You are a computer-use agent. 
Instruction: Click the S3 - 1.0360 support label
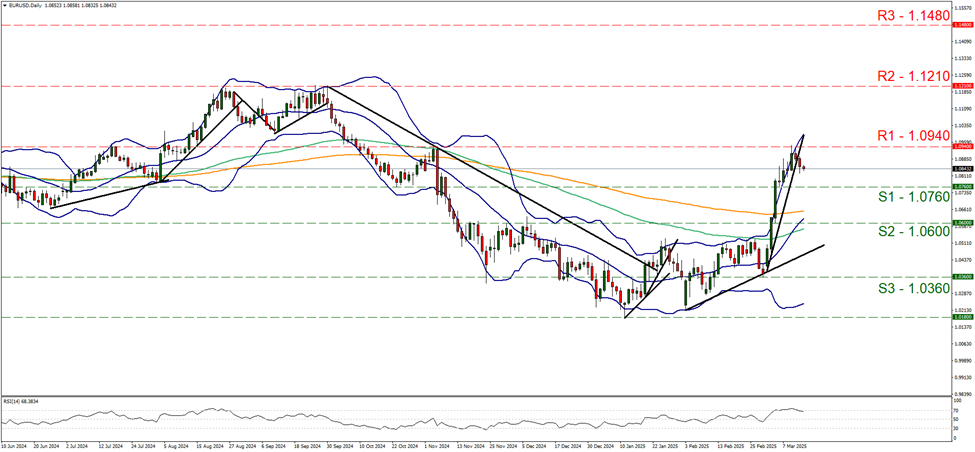pos(916,288)
